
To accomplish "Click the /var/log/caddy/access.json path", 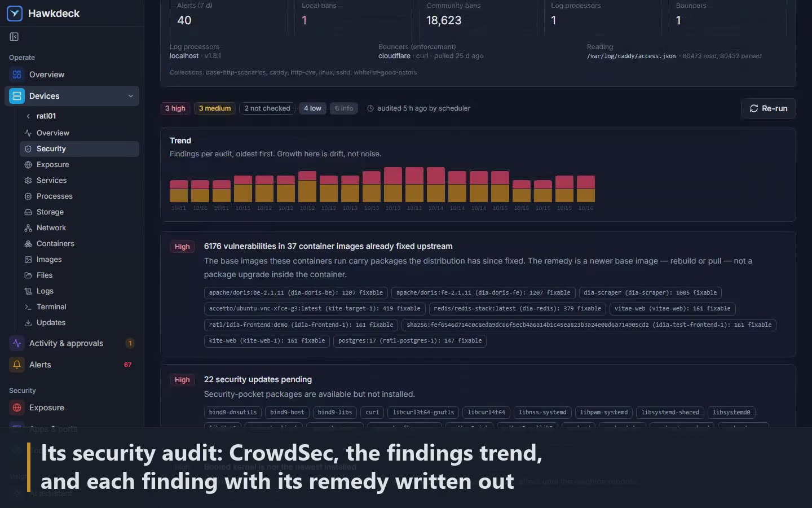I will pos(631,56).
